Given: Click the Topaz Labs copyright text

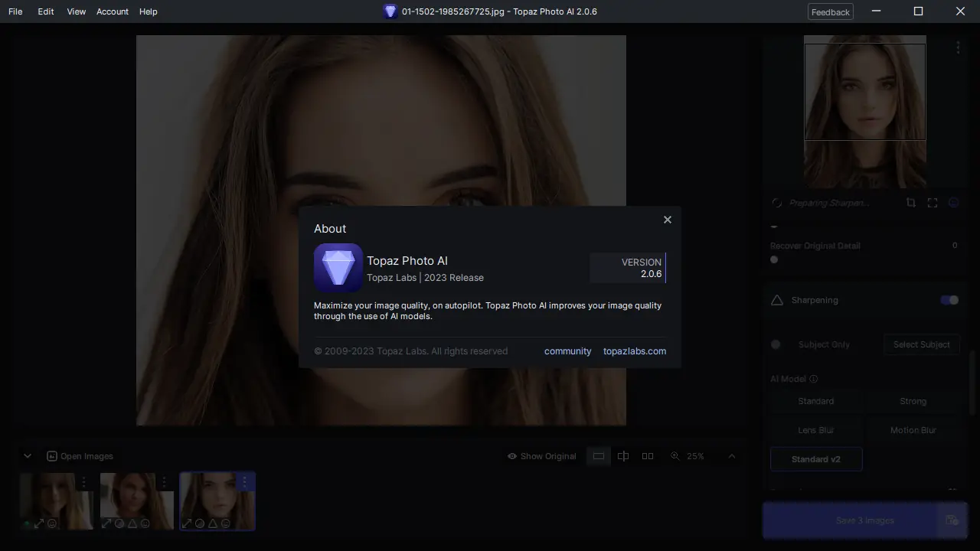Looking at the screenshot, I should tap(410, 351).
